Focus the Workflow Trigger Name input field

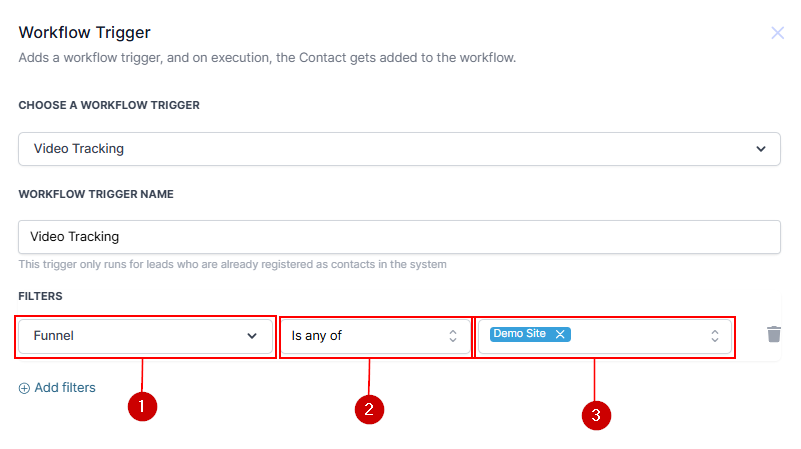pyautogui.click(x=399, y=237)
